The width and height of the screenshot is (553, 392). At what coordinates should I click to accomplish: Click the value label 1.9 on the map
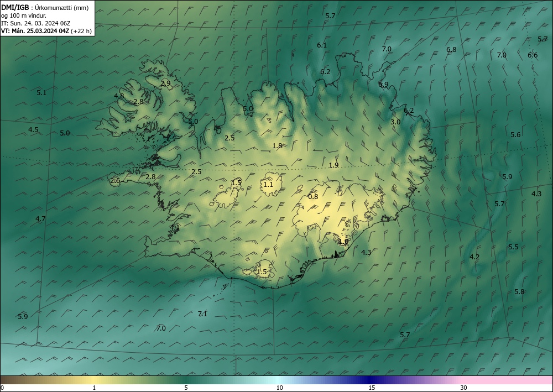[x=333, y=165]
